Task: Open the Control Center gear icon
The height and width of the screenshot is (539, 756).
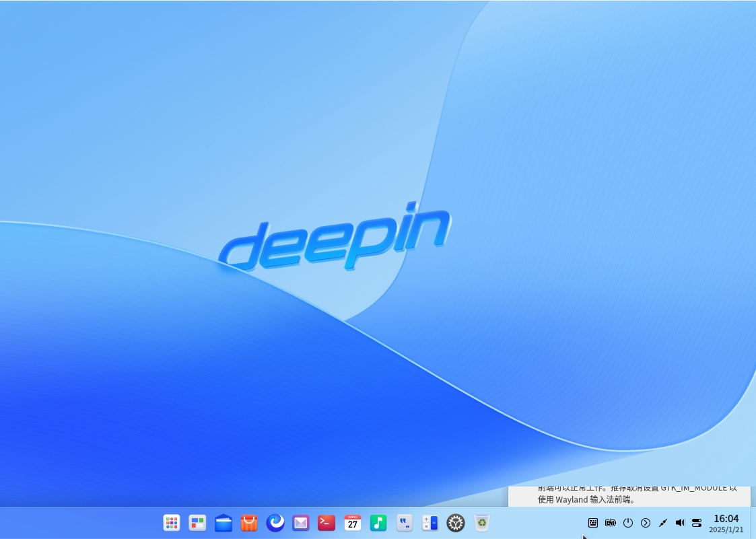Action: tap(456, 523)
